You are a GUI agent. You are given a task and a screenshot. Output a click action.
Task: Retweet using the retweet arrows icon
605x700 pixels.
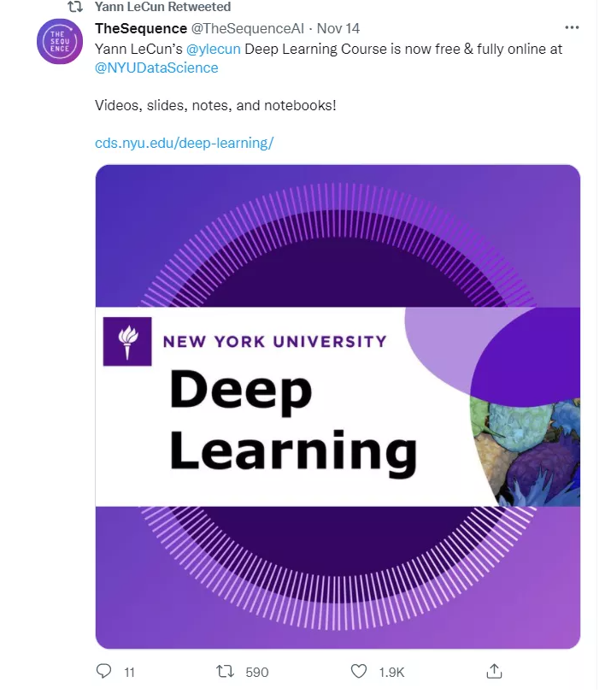(226, 672)
